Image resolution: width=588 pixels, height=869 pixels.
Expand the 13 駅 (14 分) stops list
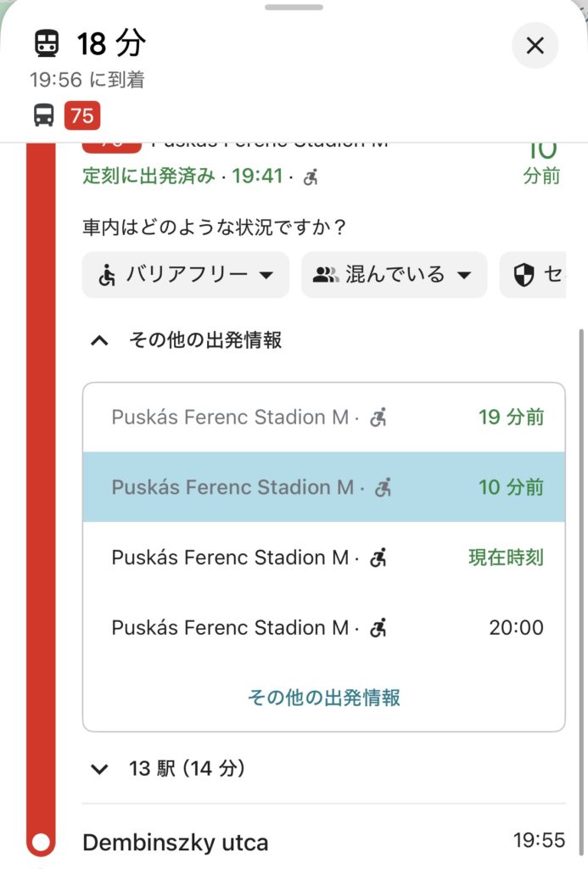tap(100, 770)
